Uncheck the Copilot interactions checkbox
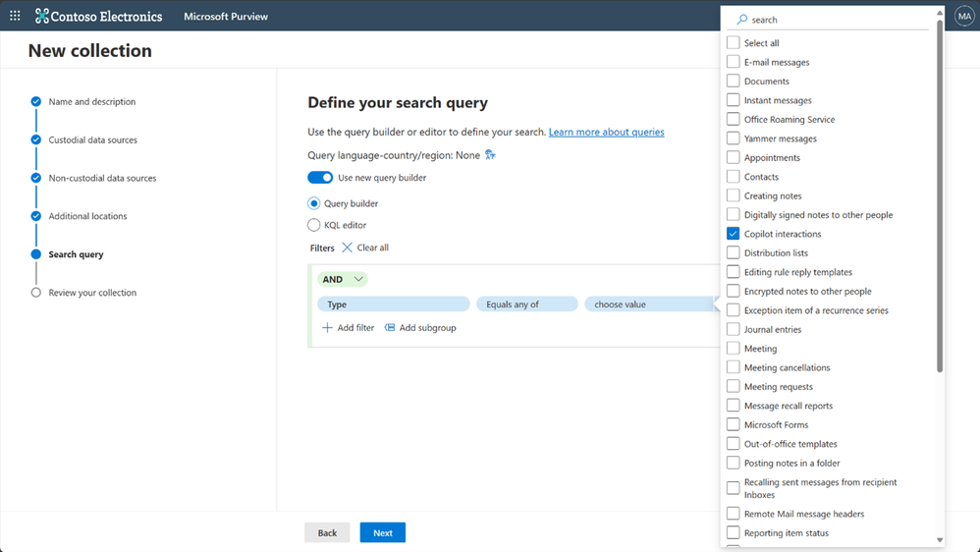The image size is (980, 552). click(x=734, y=234)
